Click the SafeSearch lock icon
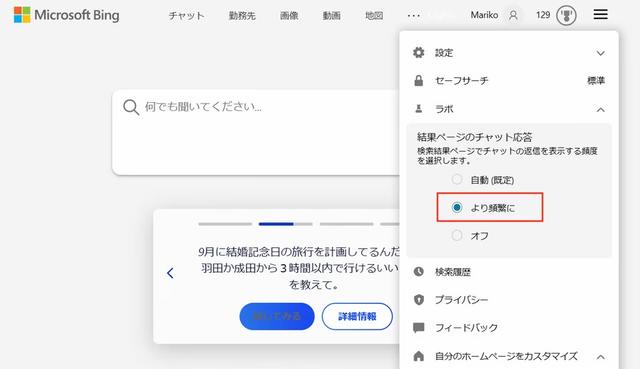Image resolution: width=640 pixels, height=369 pixels. point(418,80)
